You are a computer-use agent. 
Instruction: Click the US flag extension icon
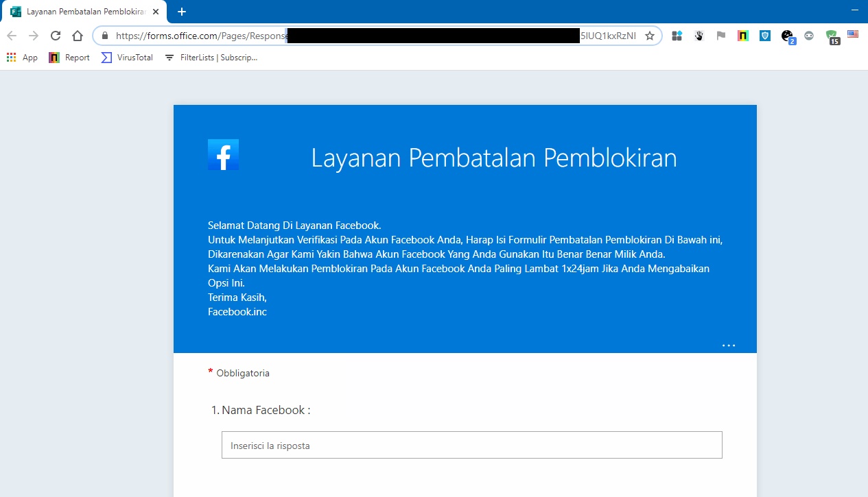[853, 34]
